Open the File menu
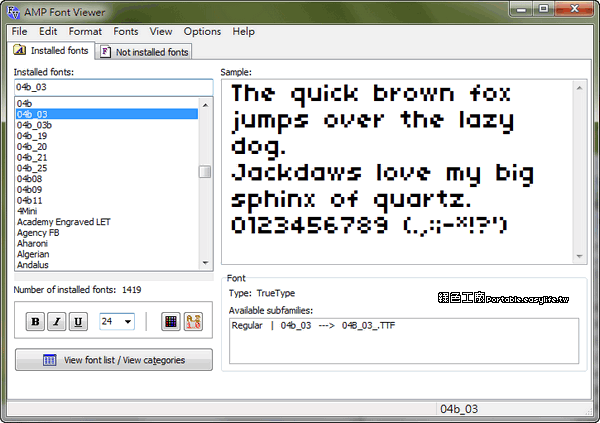 19,31
